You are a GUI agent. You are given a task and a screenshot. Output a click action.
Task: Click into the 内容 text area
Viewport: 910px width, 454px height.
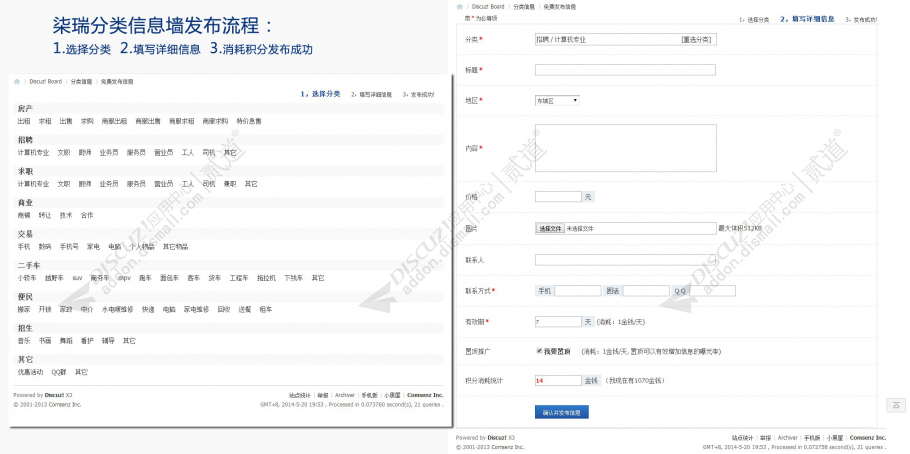(x=626, y=148)
